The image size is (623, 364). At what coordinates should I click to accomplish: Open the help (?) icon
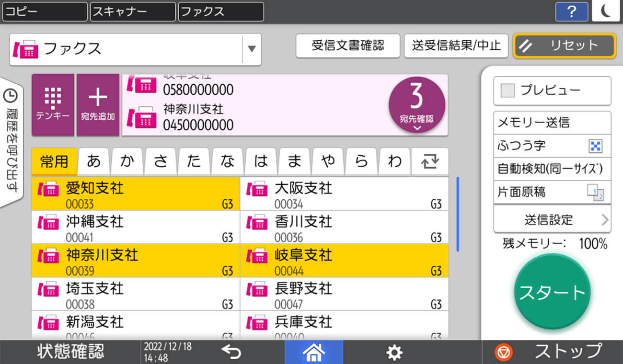point(571,12)
